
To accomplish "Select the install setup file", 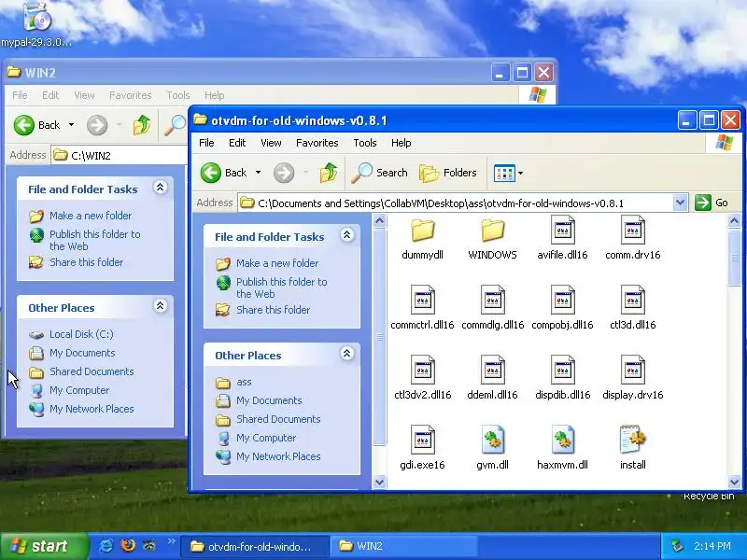I will (633, 448).
